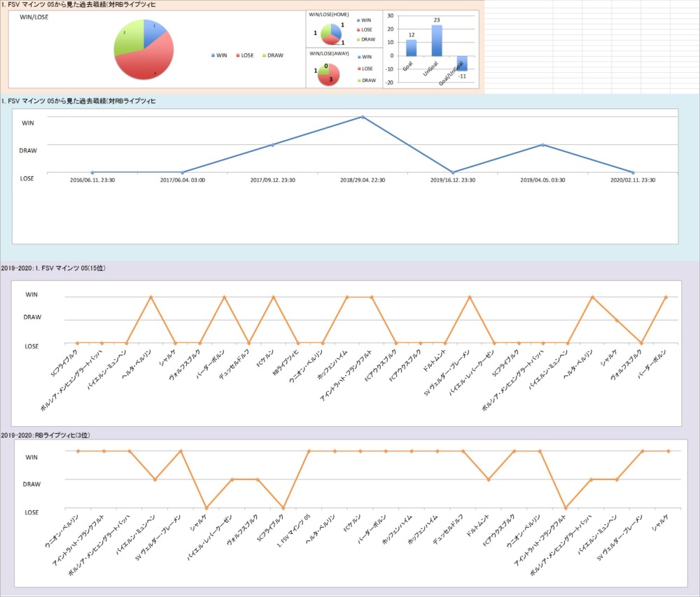Image resolution: width=700 pixels, height=597 pixels.
Task: Select the WIN/LOSE(HOME) small pie chart
Action: [x=331, y=33]
